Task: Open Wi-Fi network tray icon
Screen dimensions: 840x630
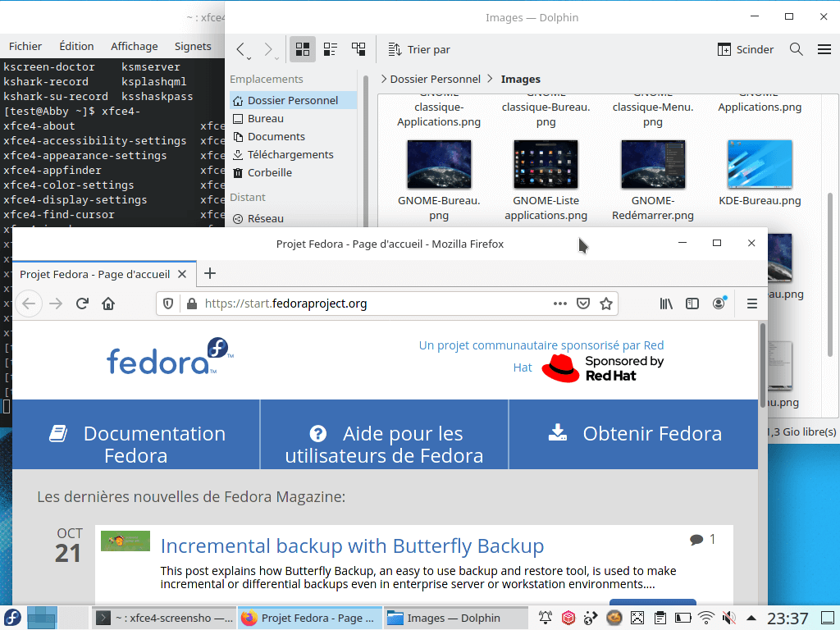Action: 706,619
